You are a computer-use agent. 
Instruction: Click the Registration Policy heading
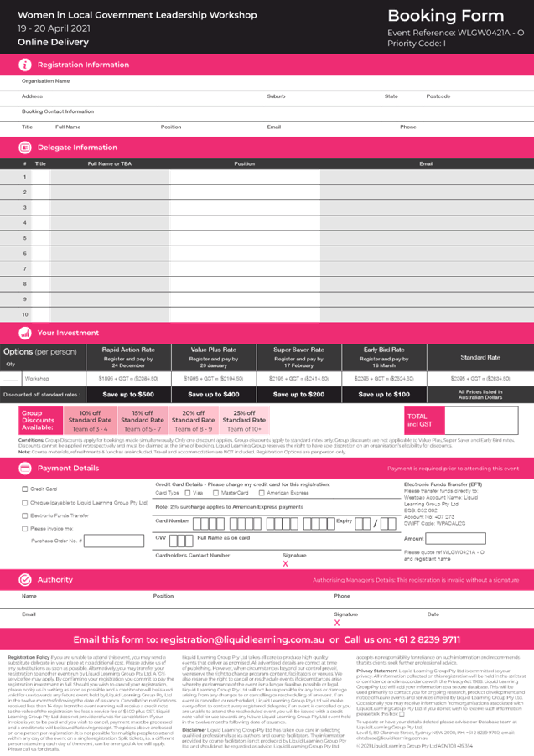(29, 657)
